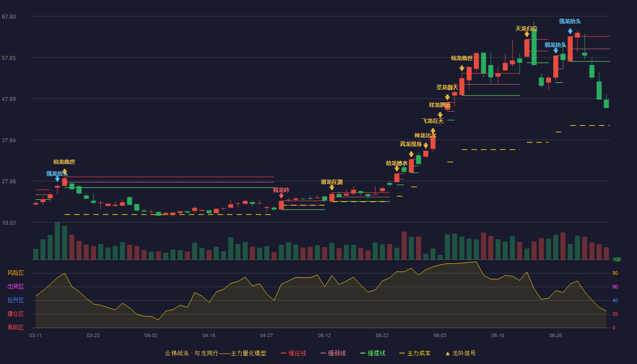Click the 风险区 zone label
Image resolution: width=637 pixels, height=364 pixels.
pos(16,273)
